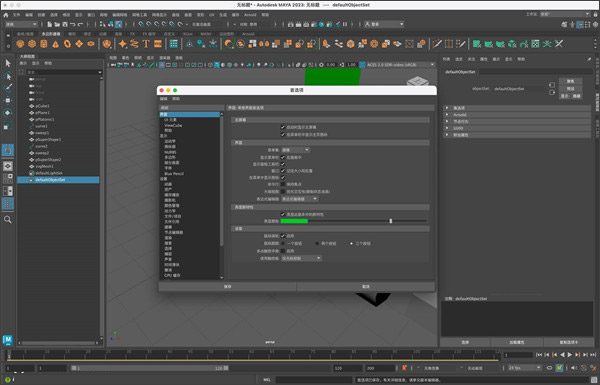Image resolution: width=600 pixels, height=385 pixels.
Task: Click the New Scene icon
Action: (49, 24)
